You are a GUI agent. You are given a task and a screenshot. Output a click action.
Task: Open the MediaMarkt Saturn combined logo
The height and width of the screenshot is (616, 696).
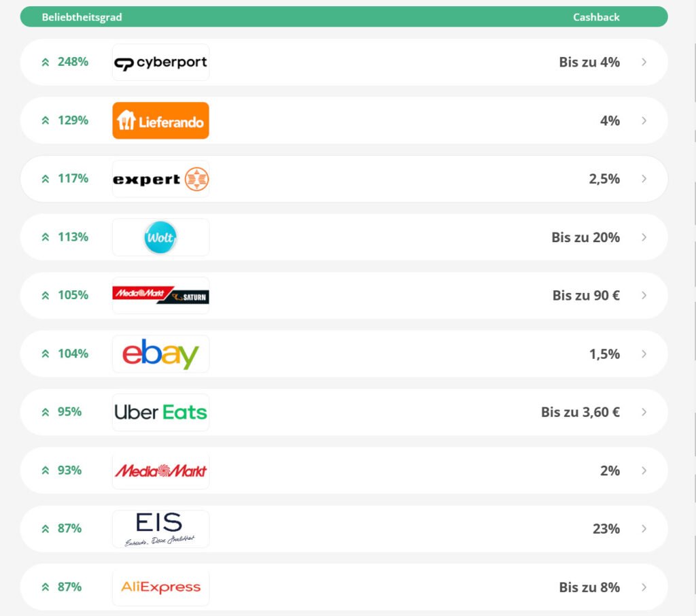(x=160, y=296)
